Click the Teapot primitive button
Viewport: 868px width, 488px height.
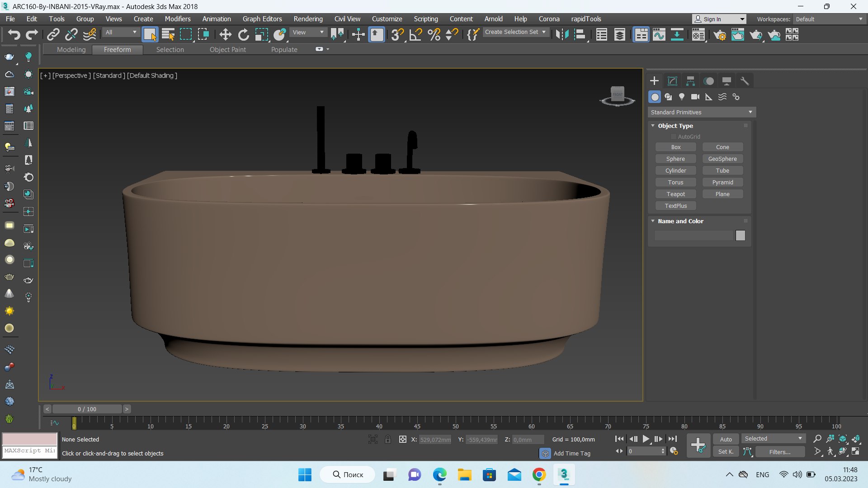675,194
